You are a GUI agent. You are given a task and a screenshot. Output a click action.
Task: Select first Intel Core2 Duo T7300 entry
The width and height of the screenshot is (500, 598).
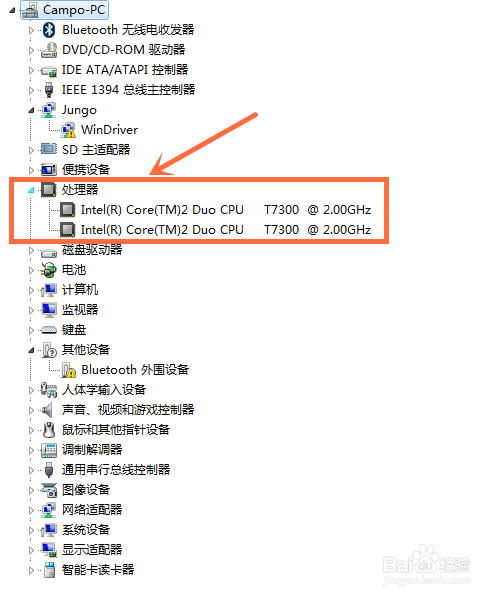226,210
